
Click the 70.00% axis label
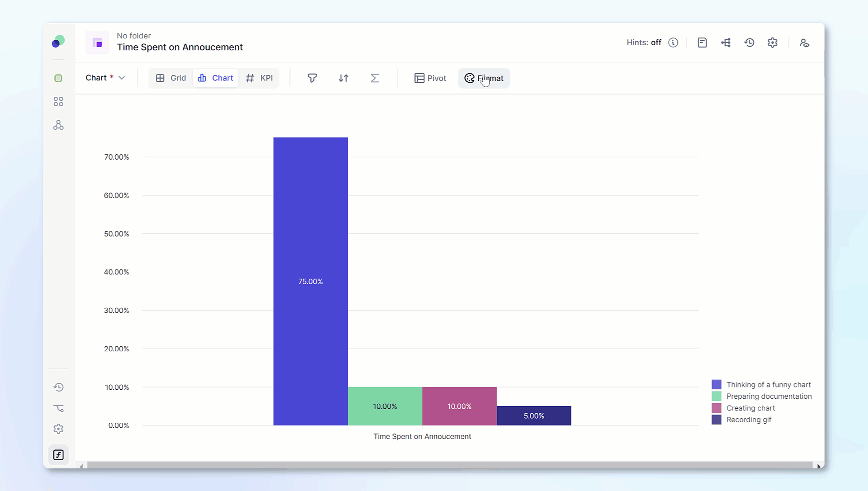point(117,157)
